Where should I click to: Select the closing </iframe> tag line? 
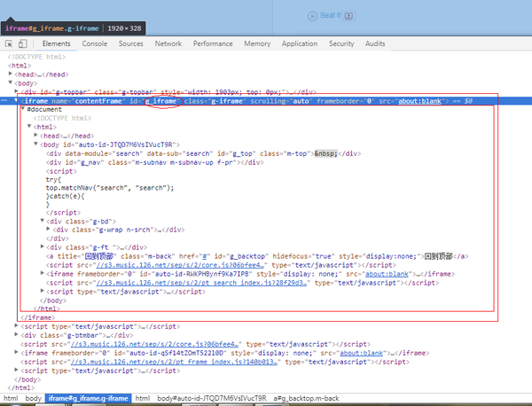(37, 318)
